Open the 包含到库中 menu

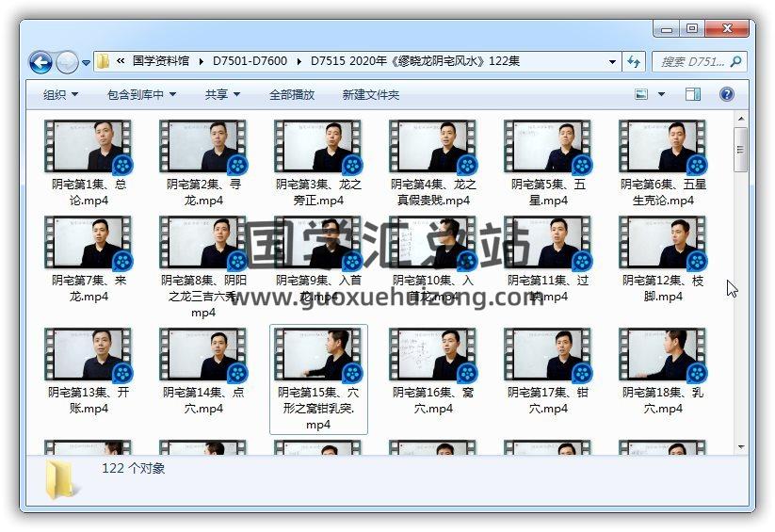pyautogui.click(x=141, y=94)
